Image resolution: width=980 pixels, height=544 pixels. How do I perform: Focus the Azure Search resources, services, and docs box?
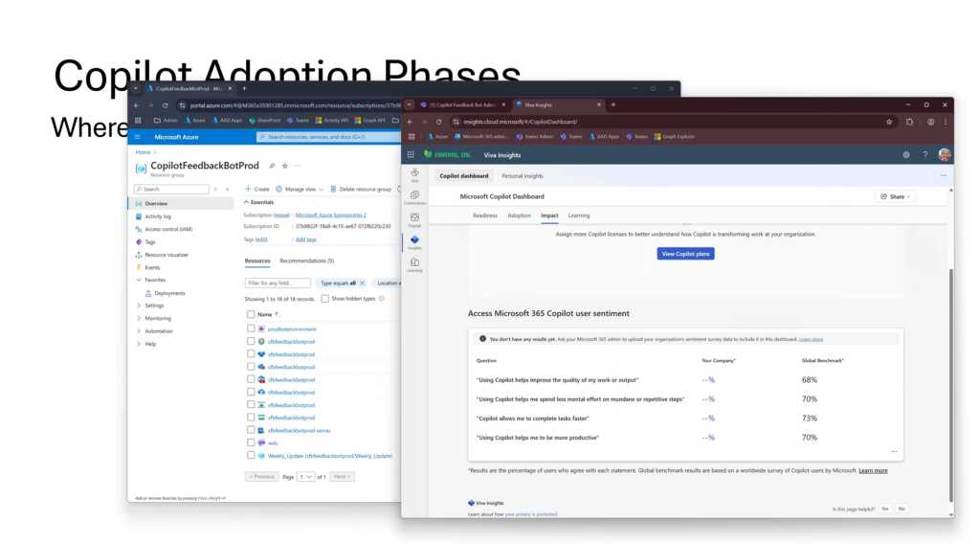coord(328,137)
